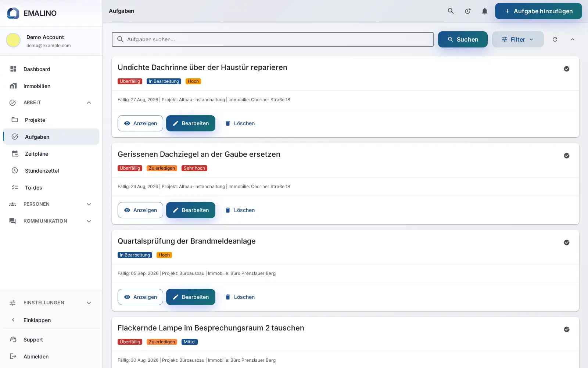
Task: Delete the Undichte Dachrinne task
Action: click(x=240, y=123)
